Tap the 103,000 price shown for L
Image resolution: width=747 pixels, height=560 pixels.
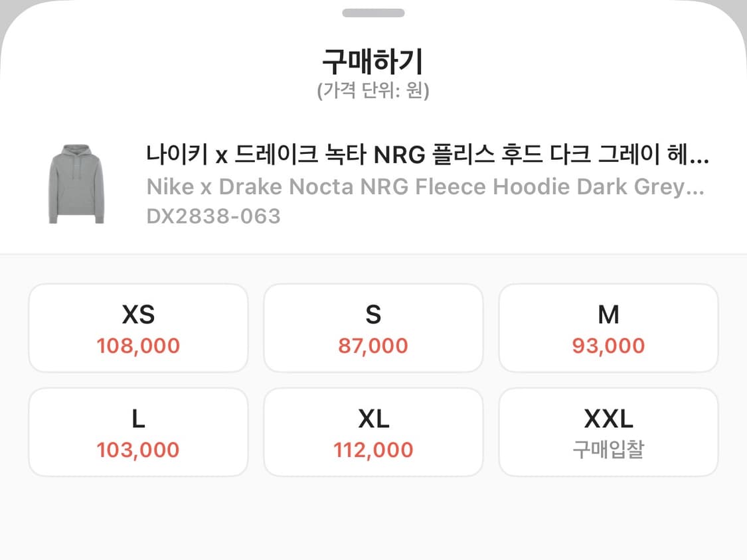138,450
